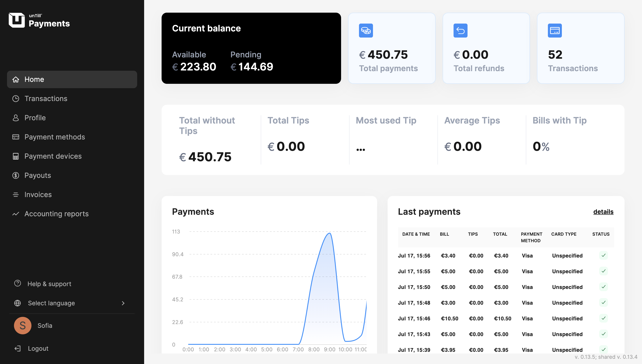642x364 pixels.
Task: Click the unTill Payments logo icon
Action: (x=17, y=20)
